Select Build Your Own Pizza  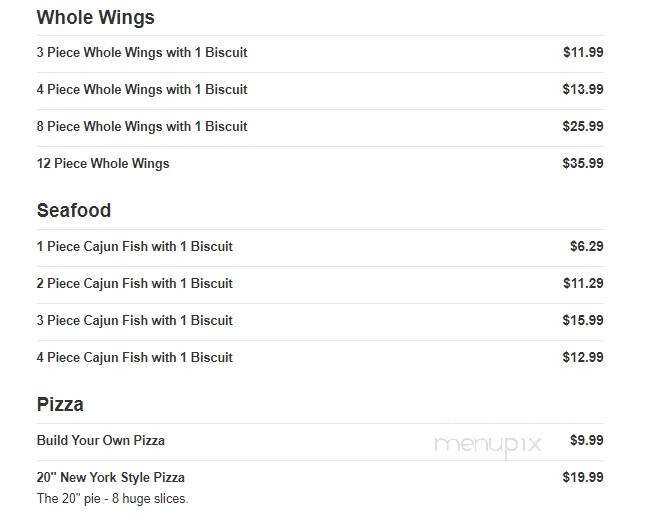(101, 440)
